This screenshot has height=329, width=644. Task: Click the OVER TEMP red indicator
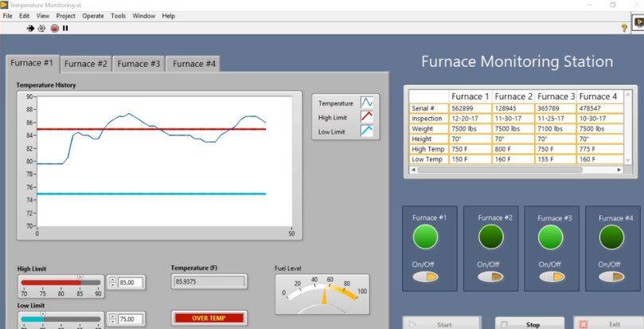[209, 318]
